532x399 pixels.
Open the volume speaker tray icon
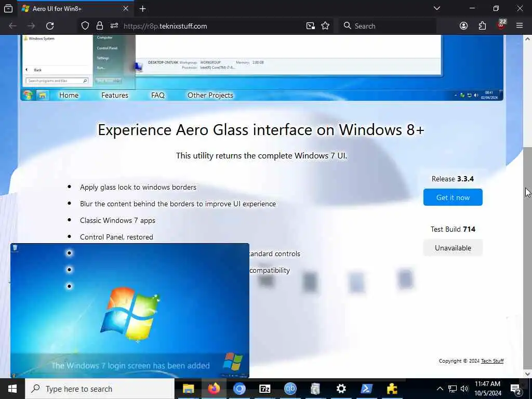464,389
